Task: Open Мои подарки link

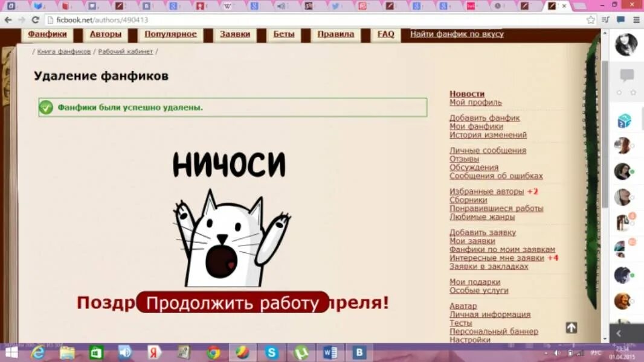Action: pos(475,282)
